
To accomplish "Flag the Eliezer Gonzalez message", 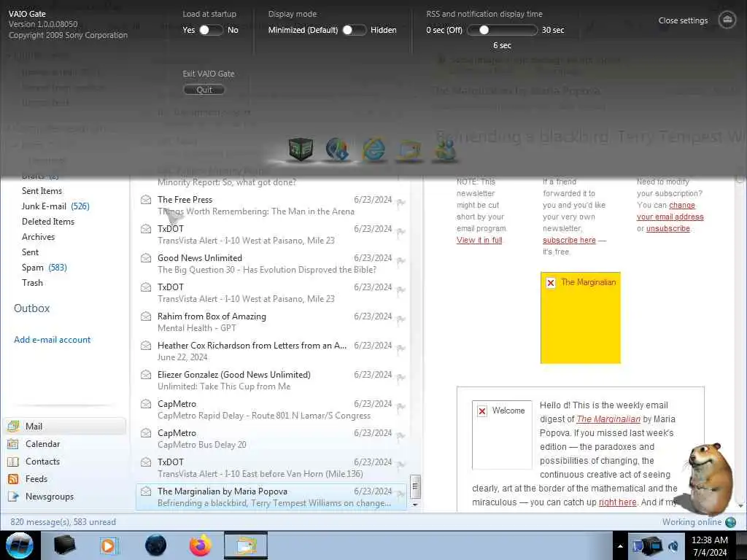I will pos(401,378).
